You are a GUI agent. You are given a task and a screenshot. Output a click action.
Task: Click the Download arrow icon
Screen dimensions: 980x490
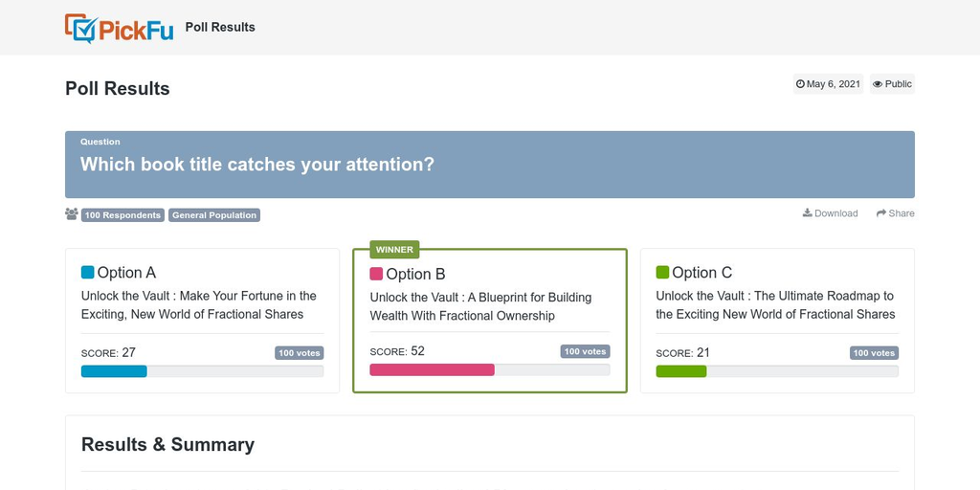(x=808, y=213)
